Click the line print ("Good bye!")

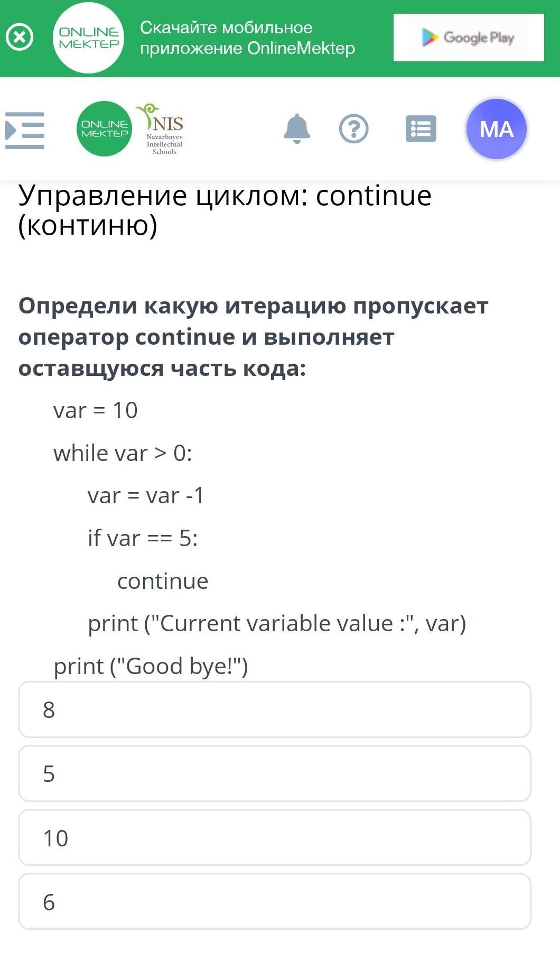point(151,666)
